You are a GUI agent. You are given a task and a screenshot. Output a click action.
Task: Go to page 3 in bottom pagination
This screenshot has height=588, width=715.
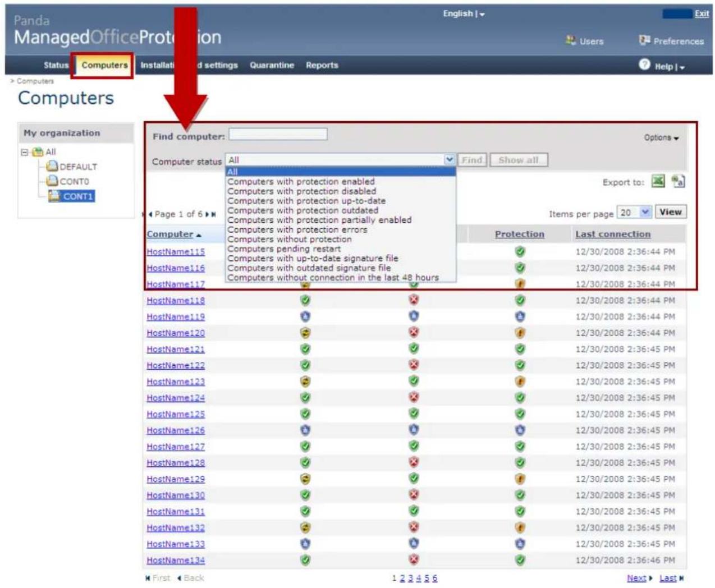(410, 578)
